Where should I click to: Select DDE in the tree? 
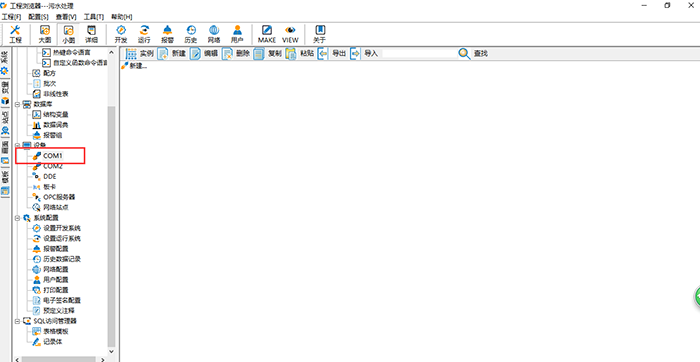[45, 176]
